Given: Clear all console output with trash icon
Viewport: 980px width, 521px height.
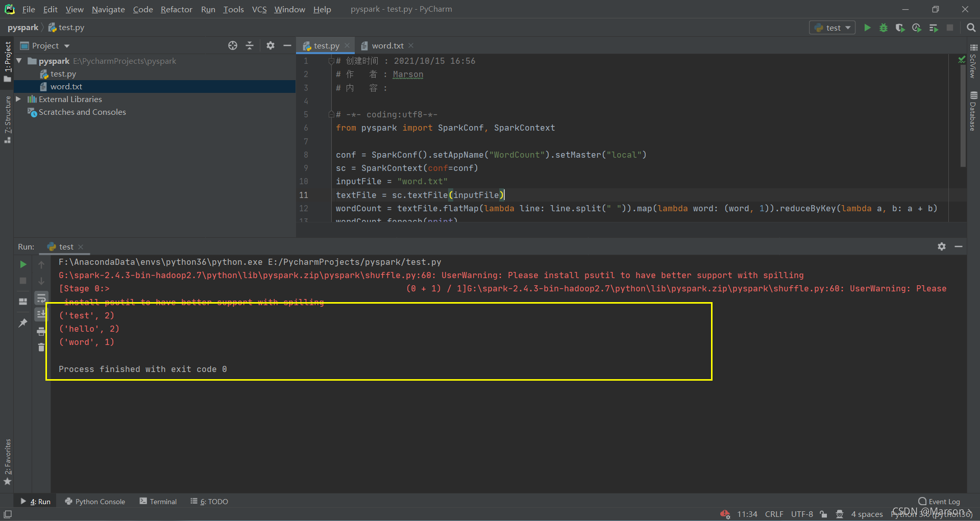Looking at the screenshot, I should click(x=41, y=348).
